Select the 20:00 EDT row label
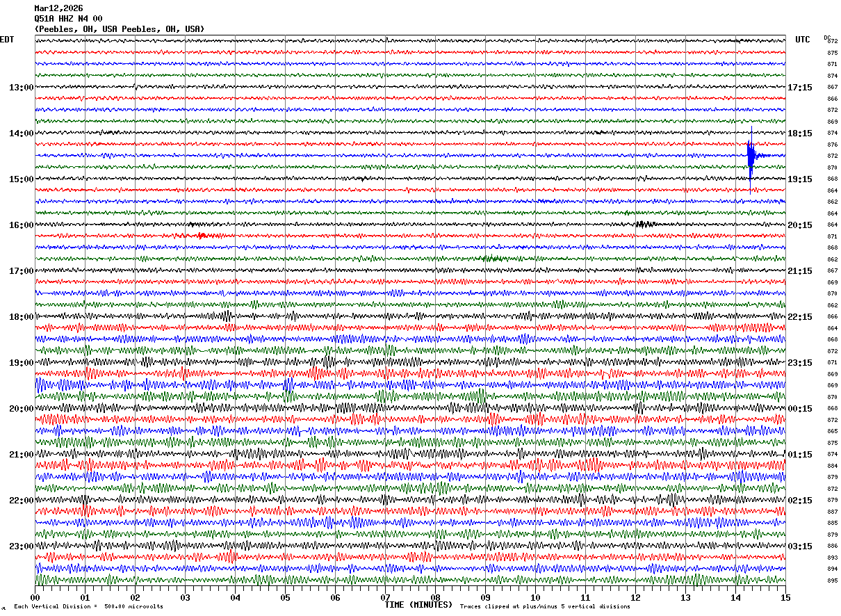This screenshot has width=841, height=616. click(x=21, y=409)
